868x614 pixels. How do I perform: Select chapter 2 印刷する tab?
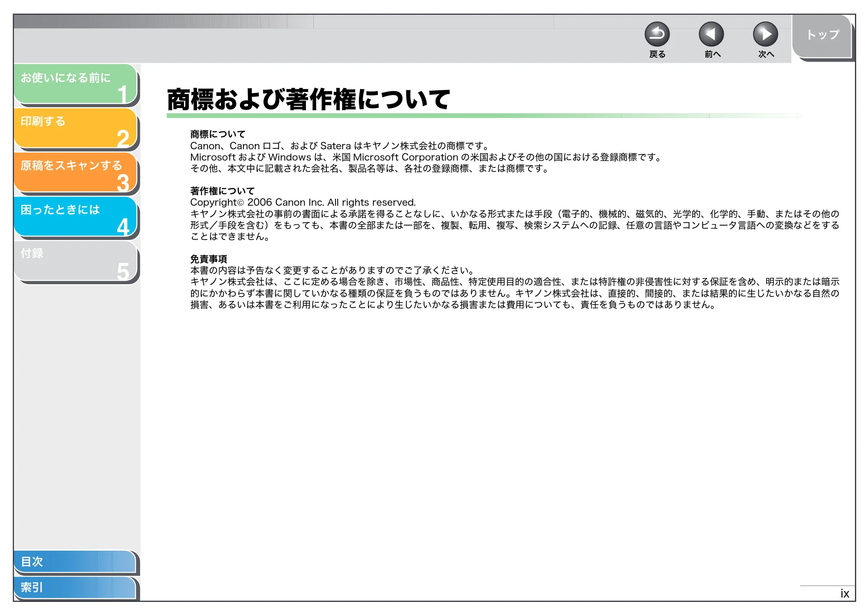click(x=76, y=128)
